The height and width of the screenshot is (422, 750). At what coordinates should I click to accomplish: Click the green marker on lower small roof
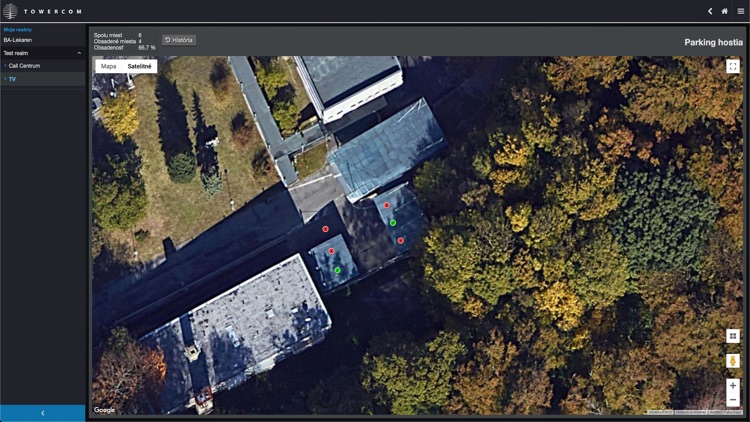pos(337,270)
